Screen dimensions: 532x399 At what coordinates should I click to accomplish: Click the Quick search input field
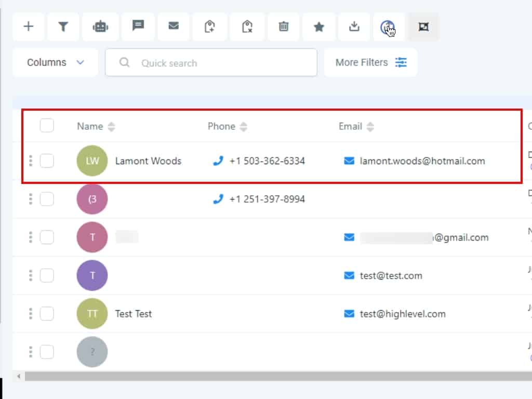[x=218, y=63]
